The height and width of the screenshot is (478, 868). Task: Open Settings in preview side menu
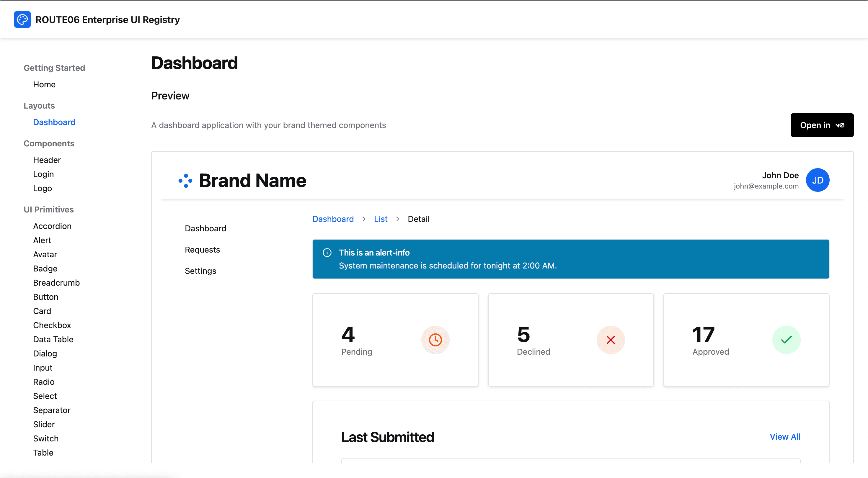pos(200,271)
